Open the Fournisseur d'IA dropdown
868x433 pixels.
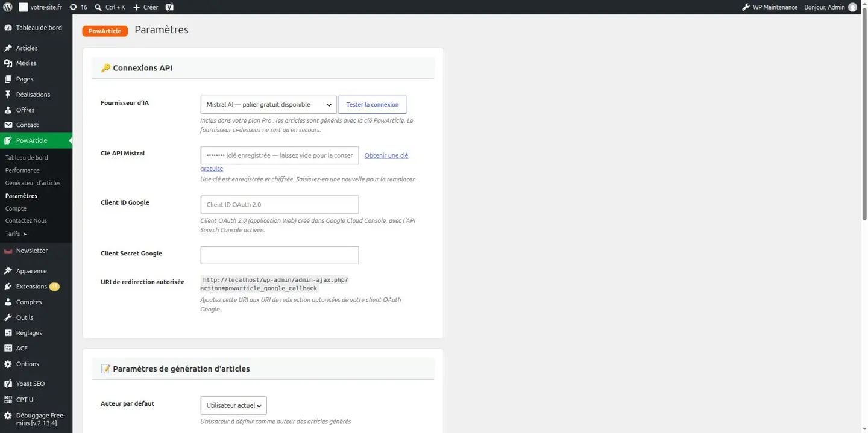pyautogui.click(x=268, y=105)
